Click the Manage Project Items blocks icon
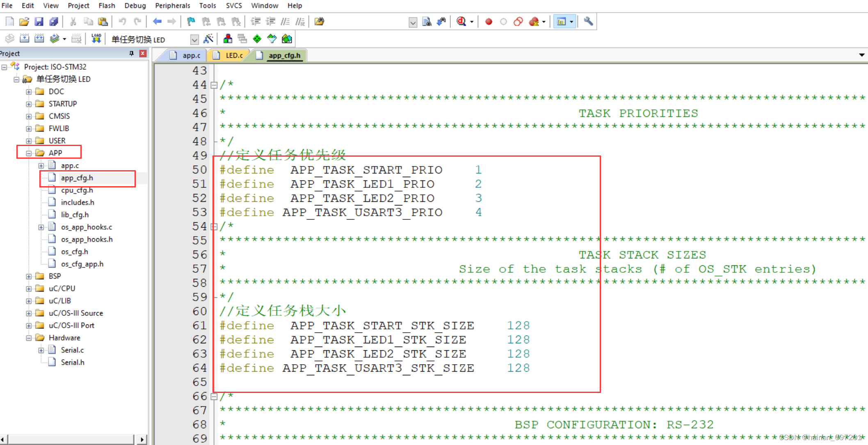The image size is (868, 445). pyautogui.click(x=228, y=39)
